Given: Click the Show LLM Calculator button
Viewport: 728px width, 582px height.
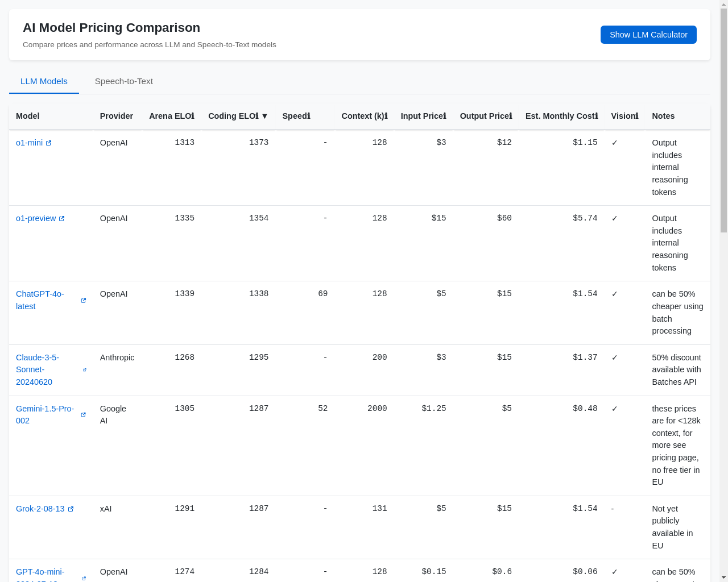Looking at the screenshot, I should click(648, 35).
